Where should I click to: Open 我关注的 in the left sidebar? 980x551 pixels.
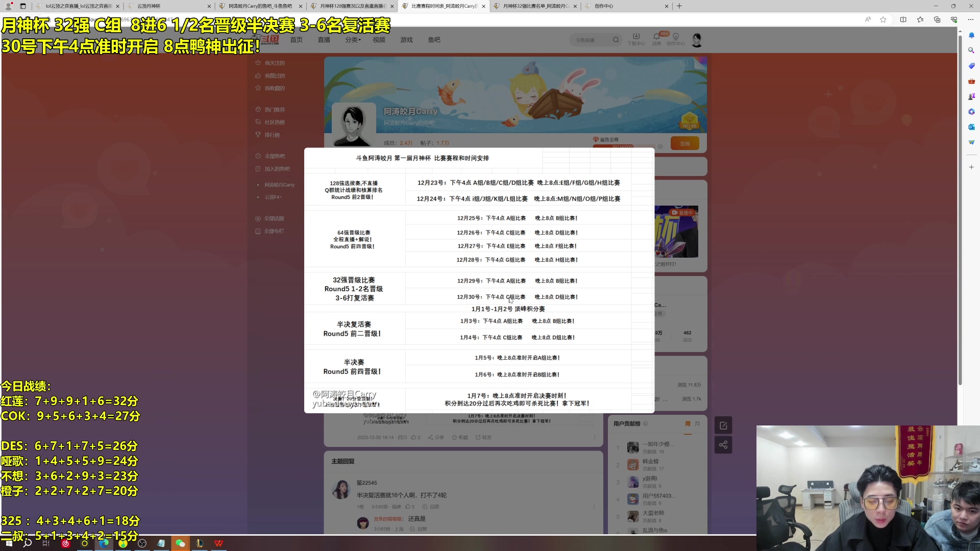coord(270,63)
